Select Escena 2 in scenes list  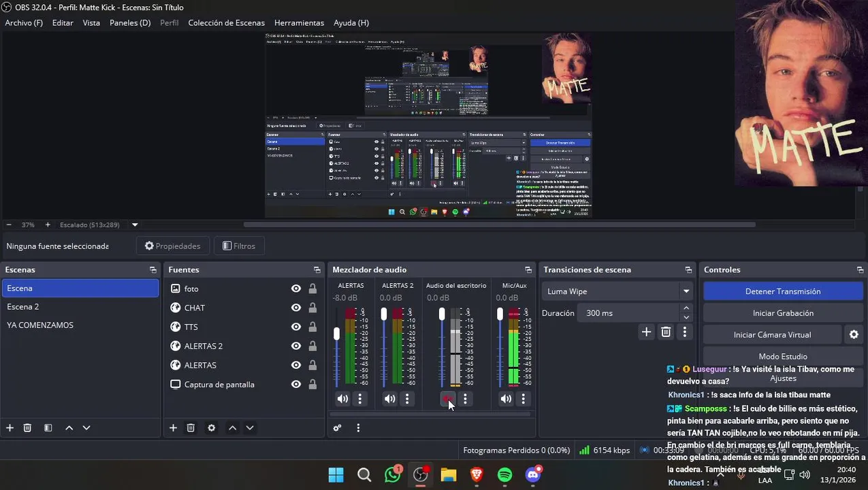(x=80, y=307)
